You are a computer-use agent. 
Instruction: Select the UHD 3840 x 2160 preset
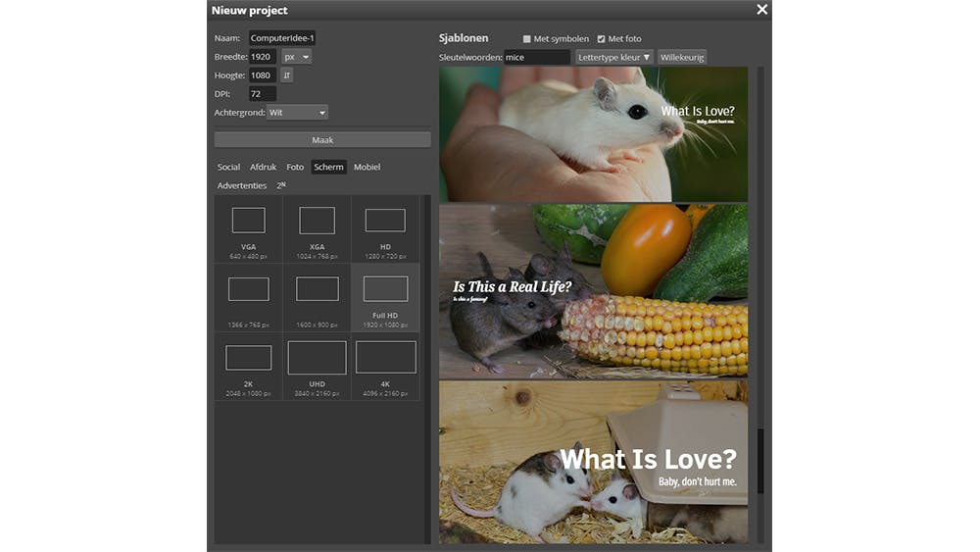(x=317, y=366)
